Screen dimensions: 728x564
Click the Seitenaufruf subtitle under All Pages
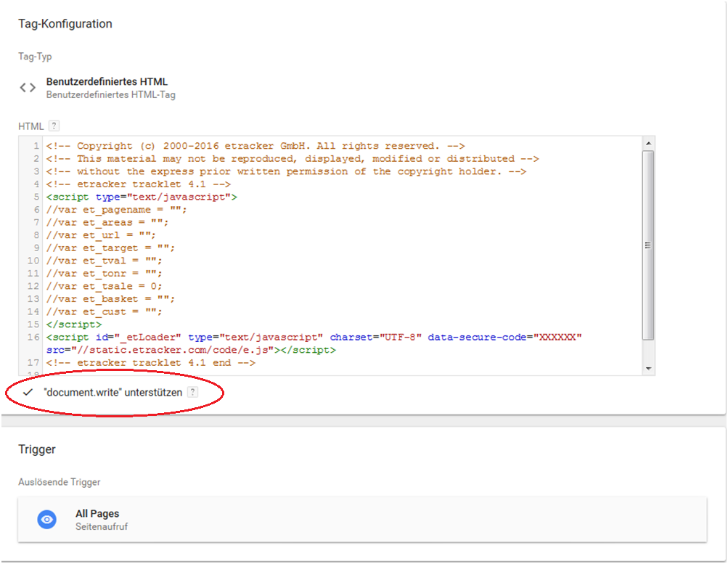(102, 526)
